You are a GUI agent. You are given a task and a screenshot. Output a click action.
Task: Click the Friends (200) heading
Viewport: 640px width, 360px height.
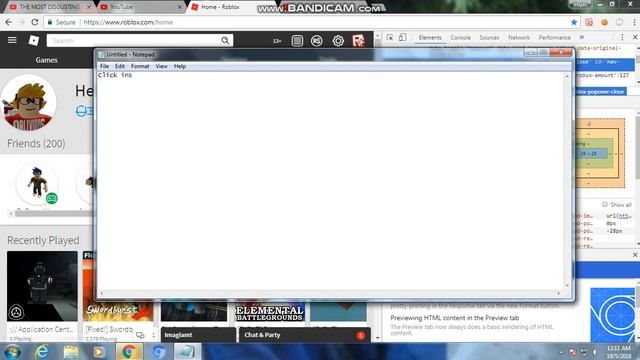36,144
